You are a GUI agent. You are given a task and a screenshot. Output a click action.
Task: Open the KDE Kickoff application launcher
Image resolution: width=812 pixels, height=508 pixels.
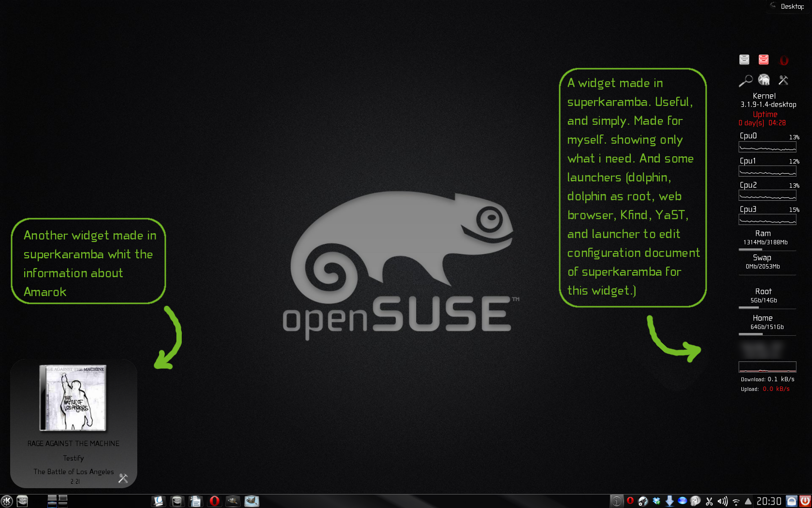click(7, 501)
